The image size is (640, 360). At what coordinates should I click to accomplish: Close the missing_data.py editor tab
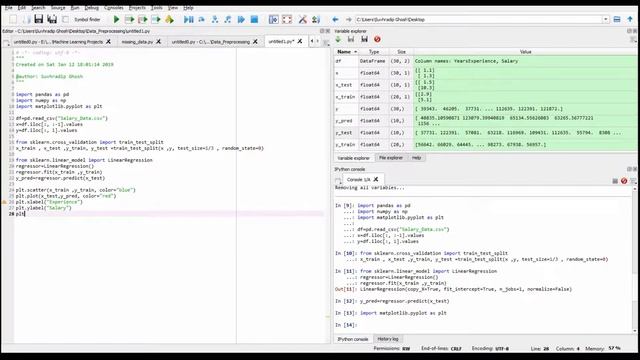tap(158, 42)
